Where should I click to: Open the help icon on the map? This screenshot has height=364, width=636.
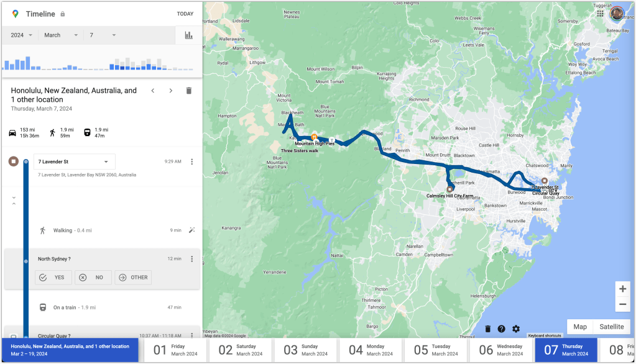(502, 329)
